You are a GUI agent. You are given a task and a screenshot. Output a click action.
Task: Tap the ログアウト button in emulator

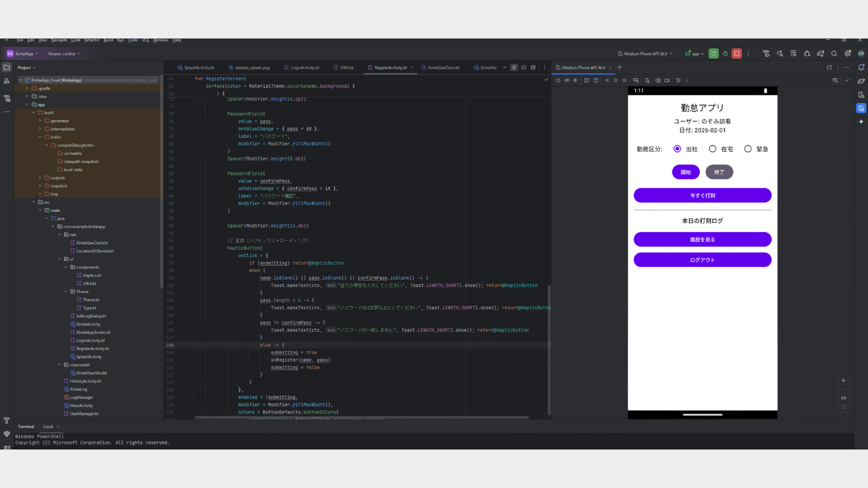point(702,260)
